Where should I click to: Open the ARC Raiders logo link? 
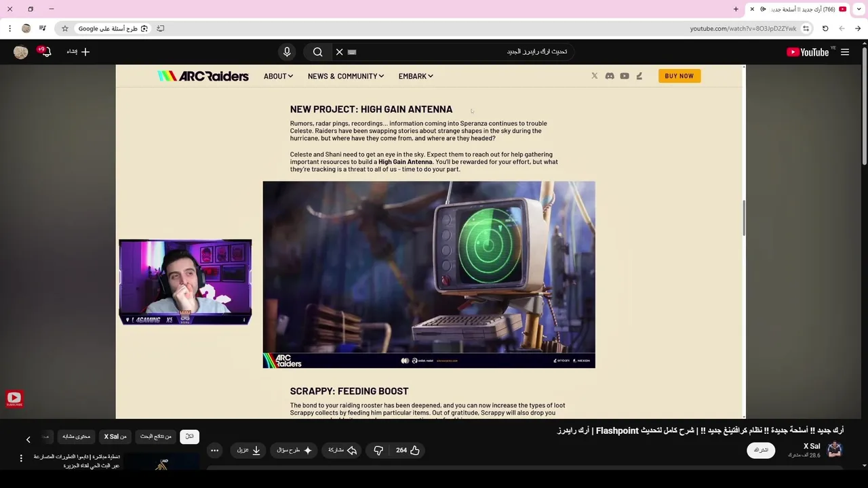[203, 76]
